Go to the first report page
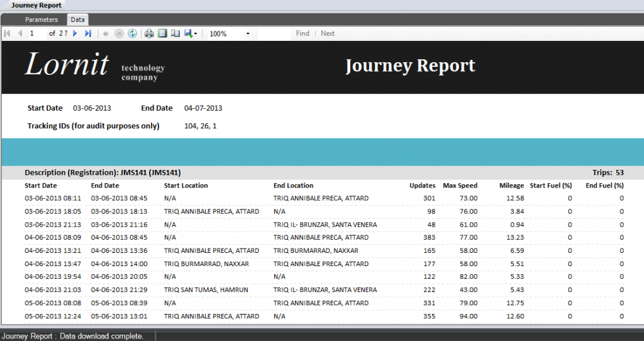The width and height of the screenshot is (644, 341). click(x=8, y=33)
